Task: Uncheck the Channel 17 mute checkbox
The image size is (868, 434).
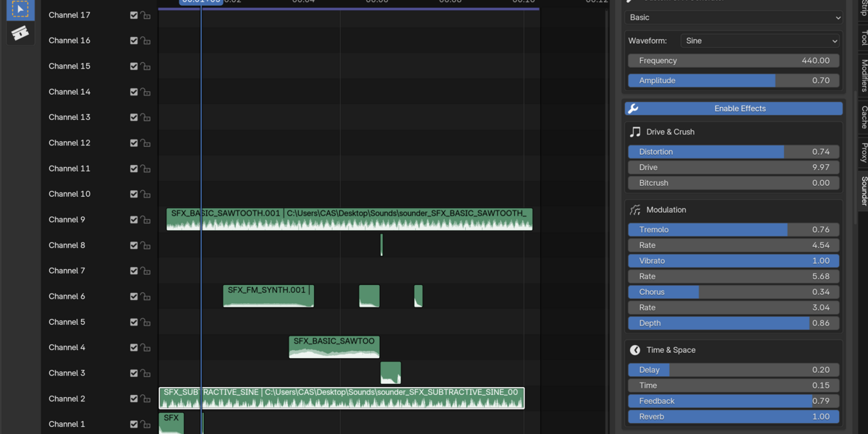Action: coord(134,15)
